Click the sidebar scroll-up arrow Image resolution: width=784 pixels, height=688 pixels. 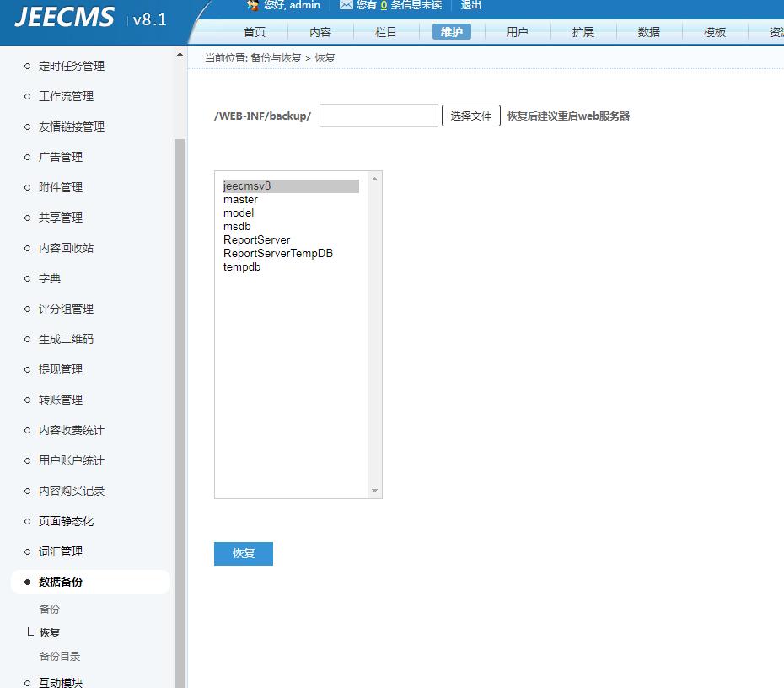(x=180, y=54)
